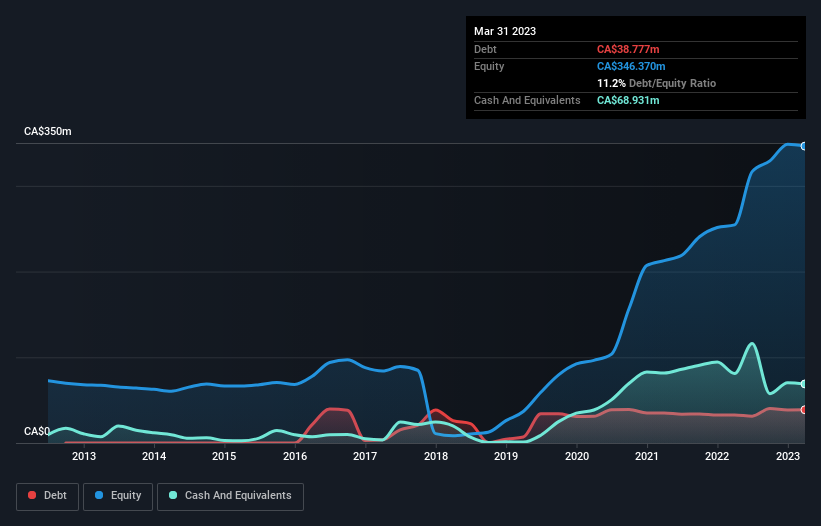Select the Debt data point marker at 2023
Image resolution: width=821 pixels, height=526 pixels.
(804, 410)
